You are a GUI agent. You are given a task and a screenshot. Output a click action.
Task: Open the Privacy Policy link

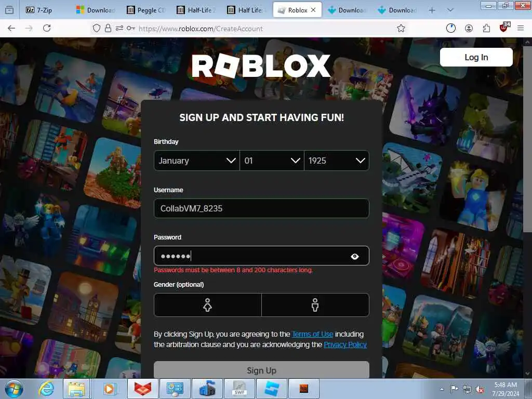click(x=345, y=345)
